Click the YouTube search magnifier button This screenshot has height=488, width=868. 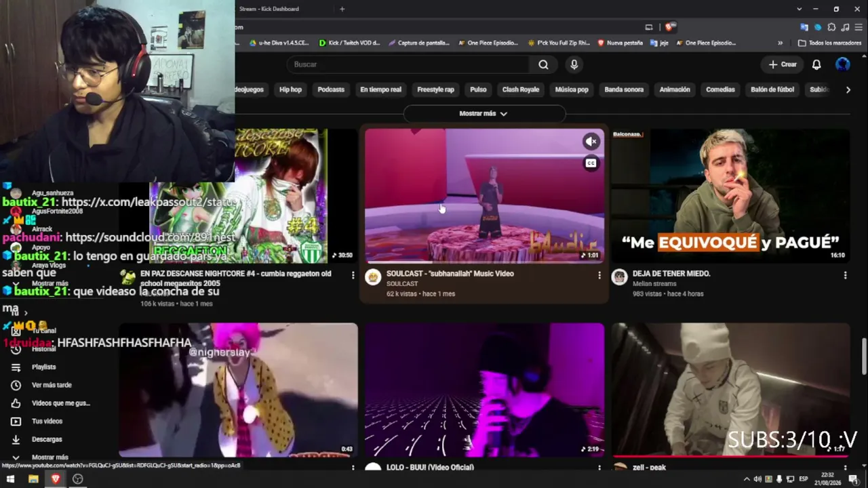point(543,64)
